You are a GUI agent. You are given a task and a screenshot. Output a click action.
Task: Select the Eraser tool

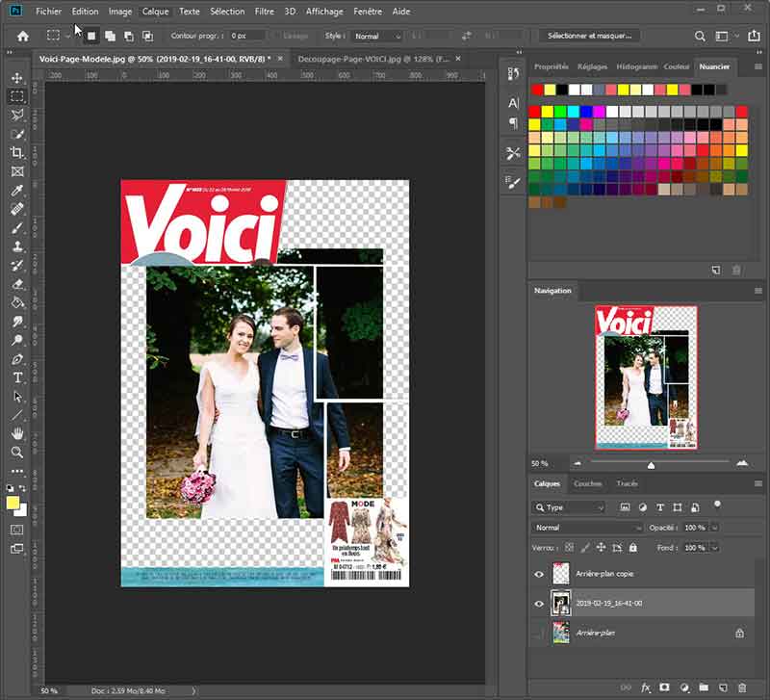coord(17,284)
